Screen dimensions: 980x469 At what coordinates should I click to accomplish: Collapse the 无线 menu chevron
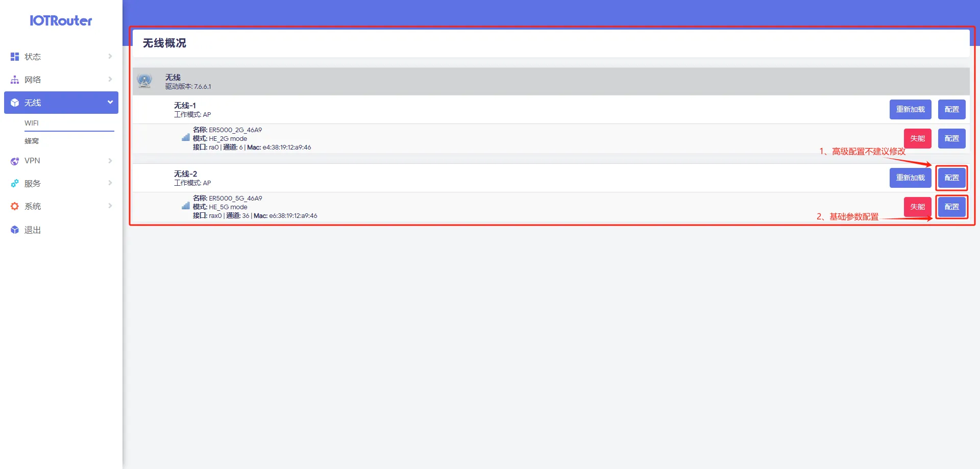pos(110,102)
